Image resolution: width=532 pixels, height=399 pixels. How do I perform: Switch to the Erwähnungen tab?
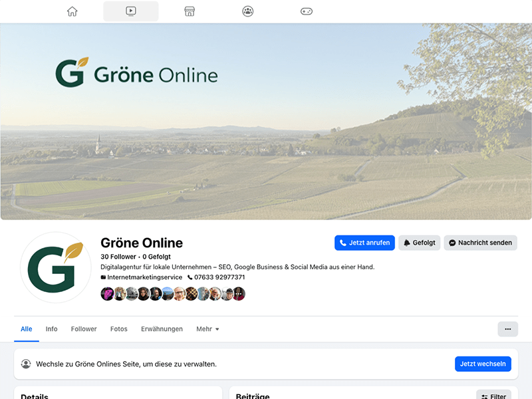click(x=162, y=329)
